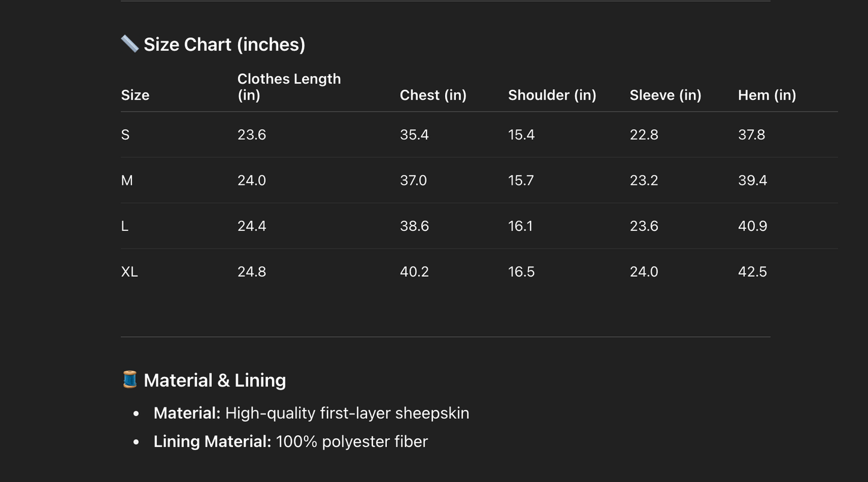The image size is (868, 482).
Task: Select the Clothes Length column header
Action: (x=289, y=87)
